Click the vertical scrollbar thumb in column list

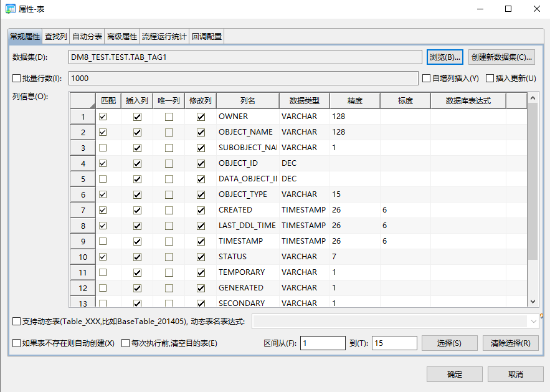tap(533, 181)
